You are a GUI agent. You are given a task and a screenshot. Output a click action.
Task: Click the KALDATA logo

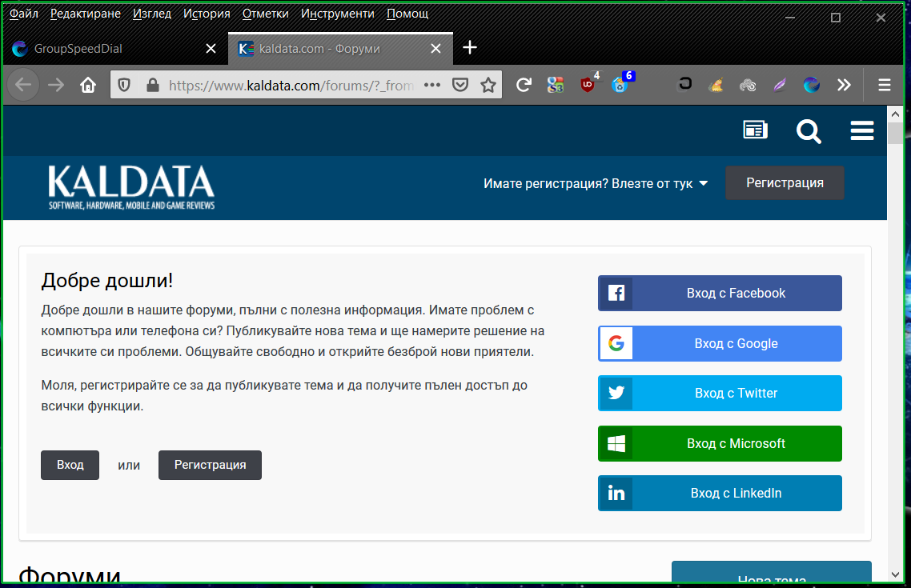(x=131, y=187)
